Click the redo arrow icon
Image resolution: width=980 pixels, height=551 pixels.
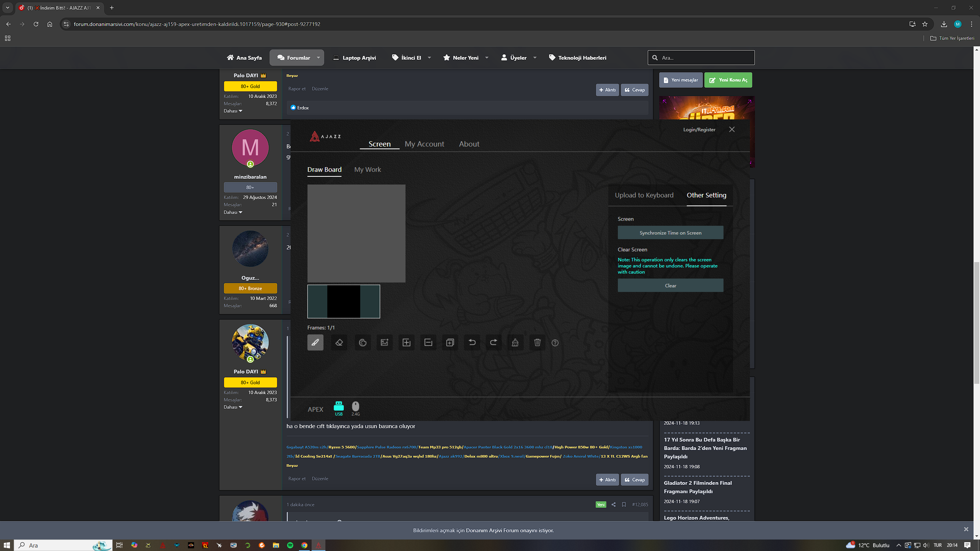pyautogui.click(x=493, y=342)
